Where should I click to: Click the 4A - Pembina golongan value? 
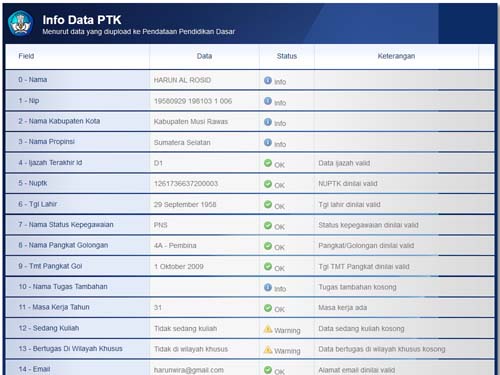point(175,246)
